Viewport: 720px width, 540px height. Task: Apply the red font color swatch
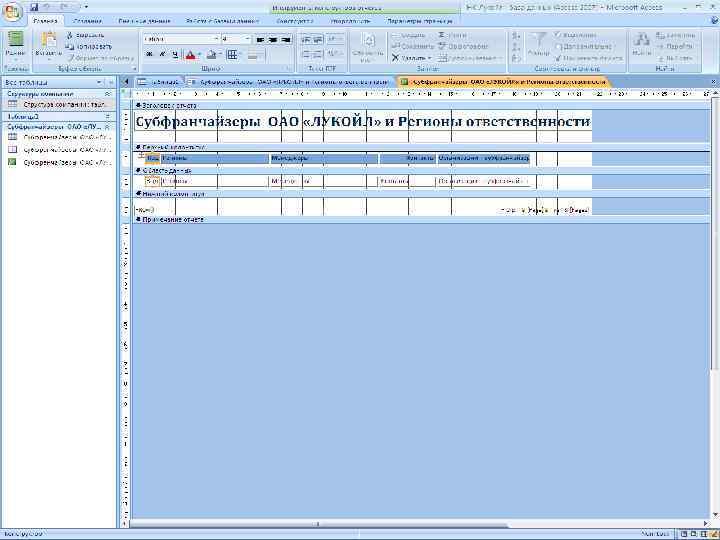190,55
